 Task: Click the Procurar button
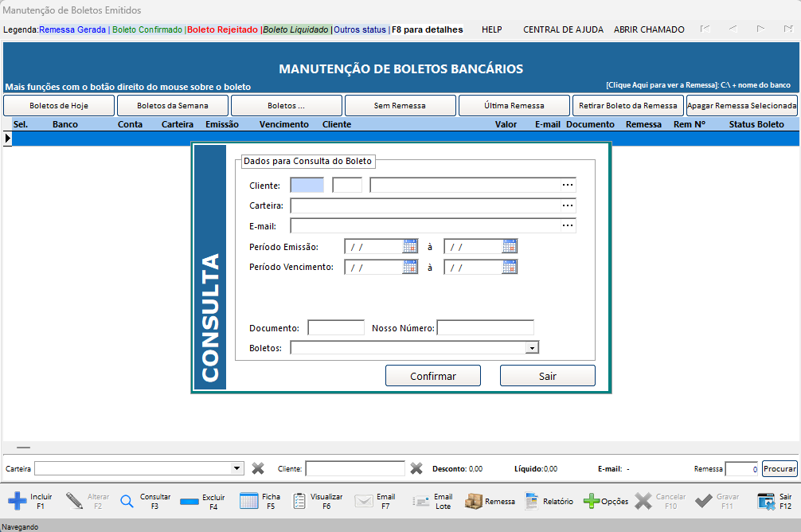point(780,468)
